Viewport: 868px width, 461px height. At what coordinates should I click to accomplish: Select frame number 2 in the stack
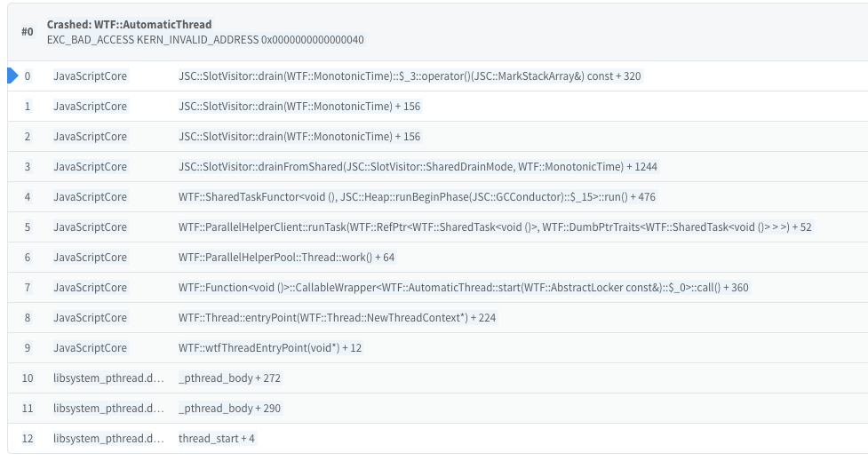click(28, 137)
